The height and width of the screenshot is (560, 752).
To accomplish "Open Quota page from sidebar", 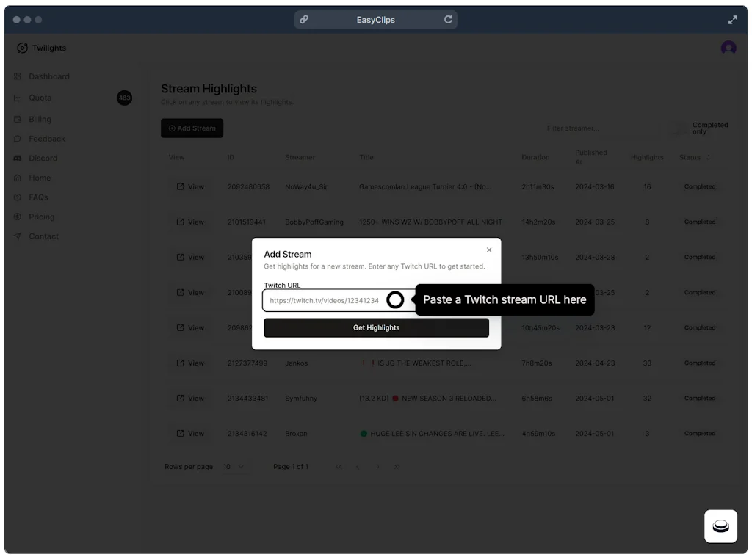I will tap(40, 98).
